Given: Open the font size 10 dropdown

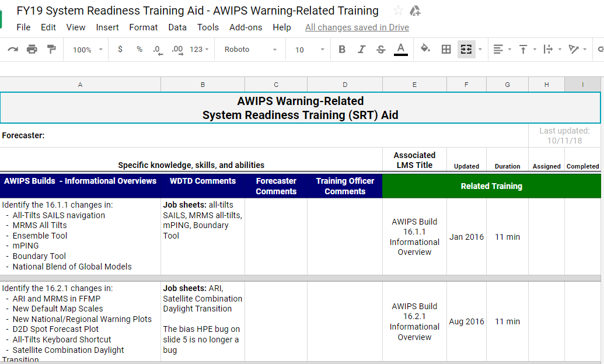Looking at the screenshot, I should (x=309, y=50).
